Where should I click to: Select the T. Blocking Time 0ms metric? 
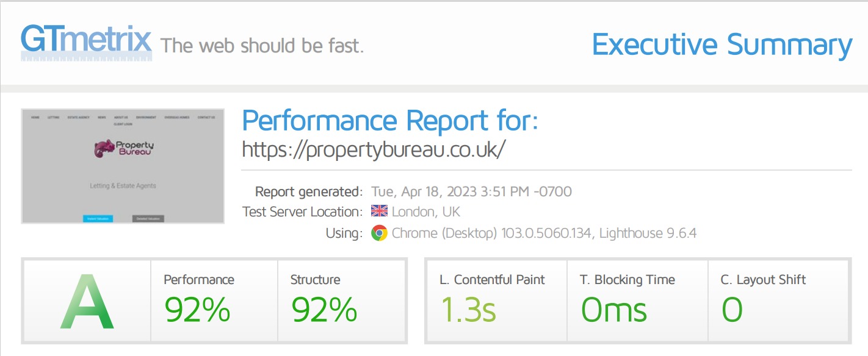click(x=613, y=309)
